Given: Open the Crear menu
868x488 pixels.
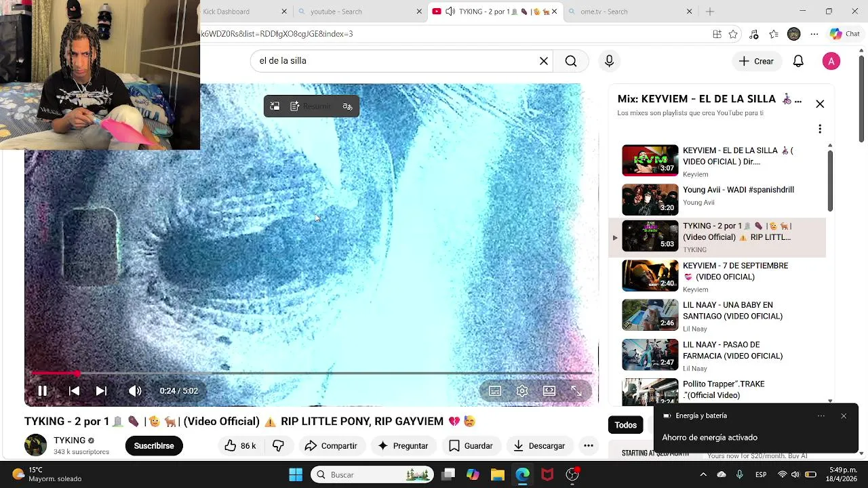Looking at the screenshot, I should click(x=756, y=61).
